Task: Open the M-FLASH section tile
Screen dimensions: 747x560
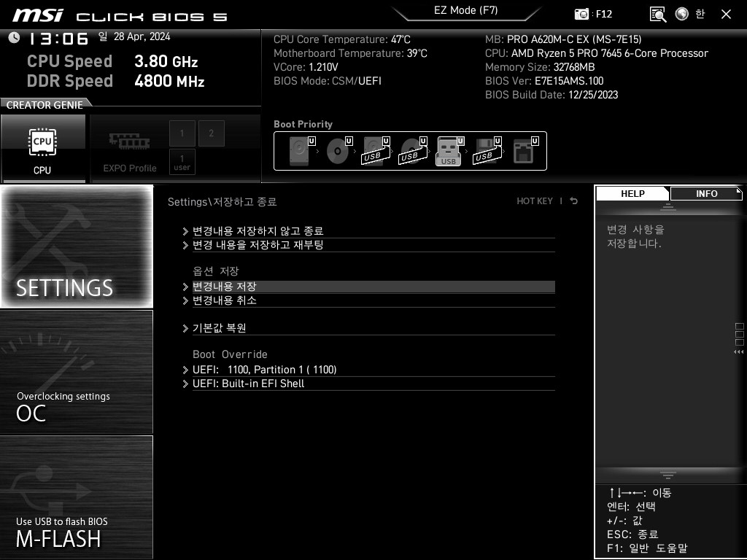Action: point(77,497)
